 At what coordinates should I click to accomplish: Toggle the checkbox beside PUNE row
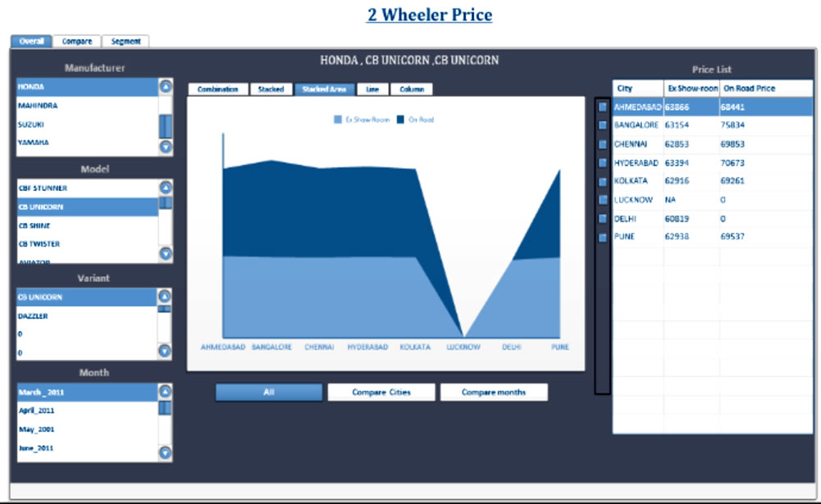602,237
